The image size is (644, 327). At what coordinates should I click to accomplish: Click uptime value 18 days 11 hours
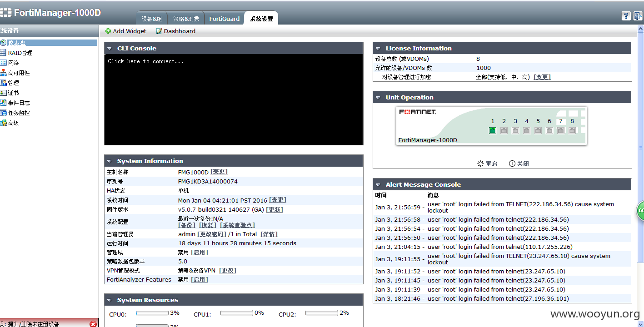237,243
